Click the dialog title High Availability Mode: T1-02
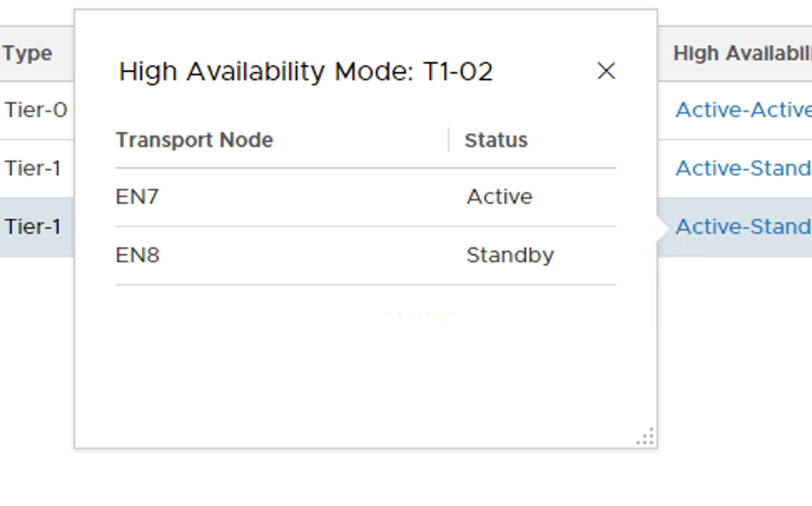812x506 pixels. pyautogui.click(x=307, y=72)
